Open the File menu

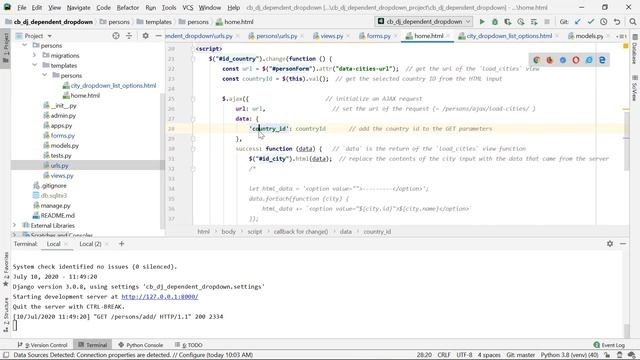pos(22,7)
